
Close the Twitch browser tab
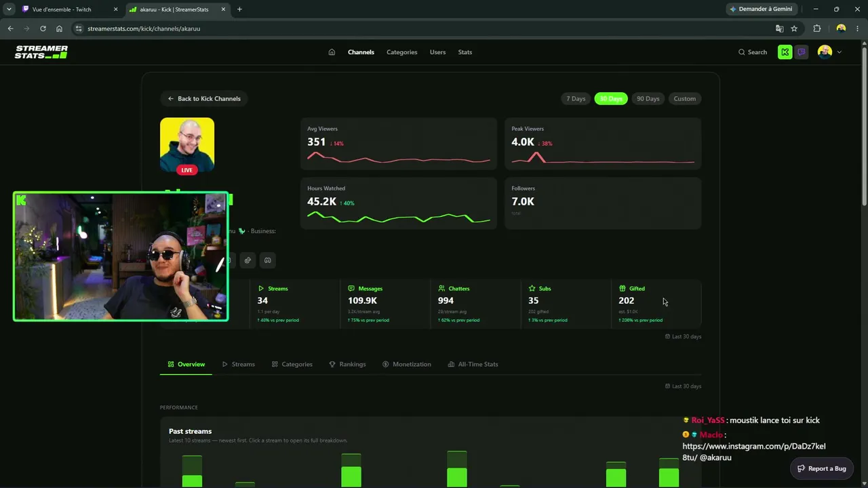click(x=116, y=9)
